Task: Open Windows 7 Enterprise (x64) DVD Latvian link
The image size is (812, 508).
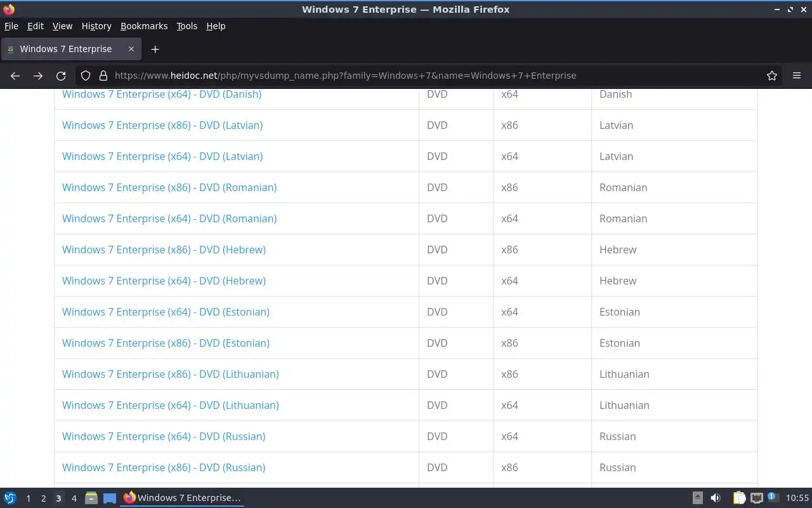Action: [162, 156]
